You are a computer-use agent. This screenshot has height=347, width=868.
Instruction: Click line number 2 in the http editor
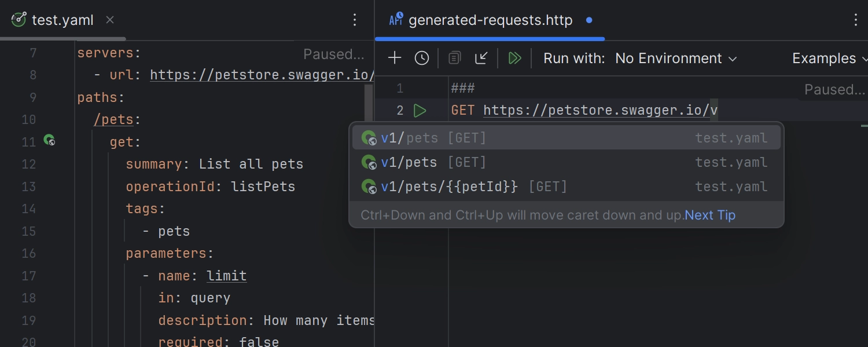pos(400,111)
